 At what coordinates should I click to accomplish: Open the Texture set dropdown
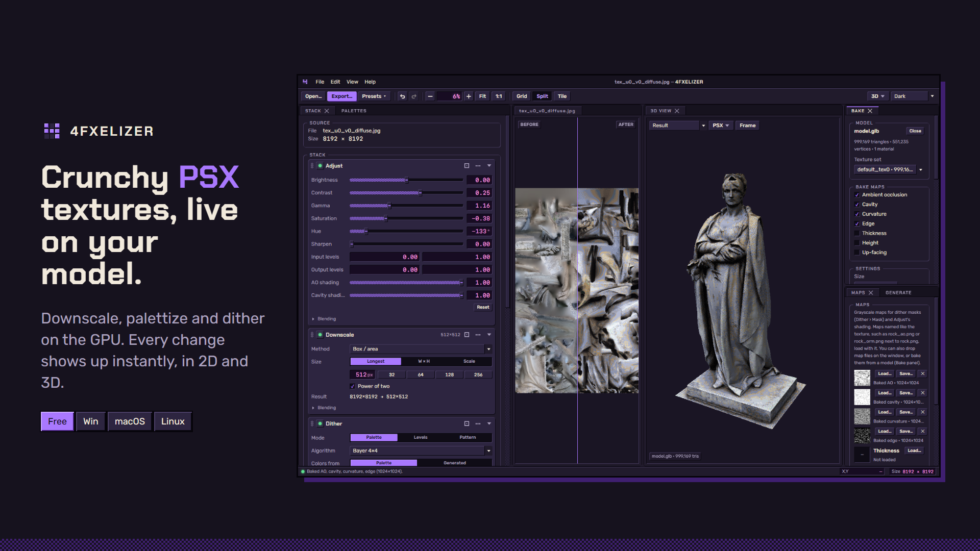889,169
